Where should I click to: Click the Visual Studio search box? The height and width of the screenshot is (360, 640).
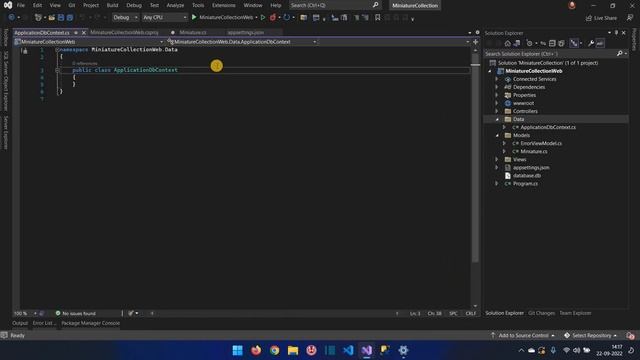(x=334, y=5)
